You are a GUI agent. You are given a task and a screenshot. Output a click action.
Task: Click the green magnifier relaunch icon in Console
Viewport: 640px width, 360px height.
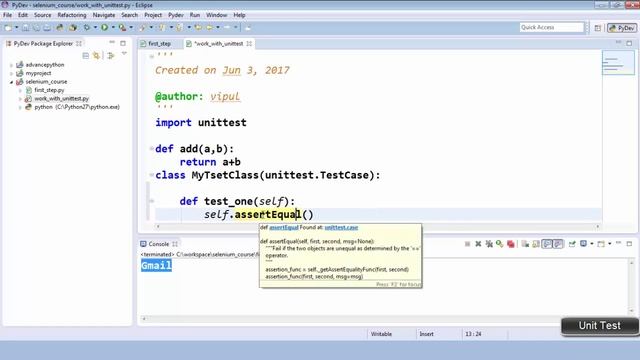(x=499, y=244)
